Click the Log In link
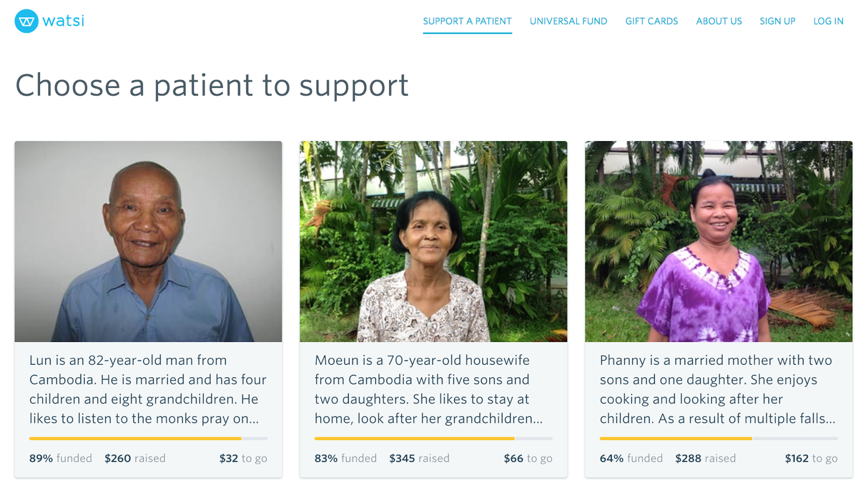The width and height of the screenshot is (868, 488). 828,21
